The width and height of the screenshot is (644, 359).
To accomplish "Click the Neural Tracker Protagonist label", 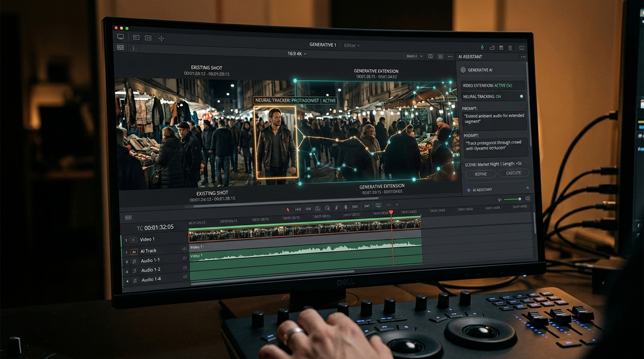I will pos(295,101).
